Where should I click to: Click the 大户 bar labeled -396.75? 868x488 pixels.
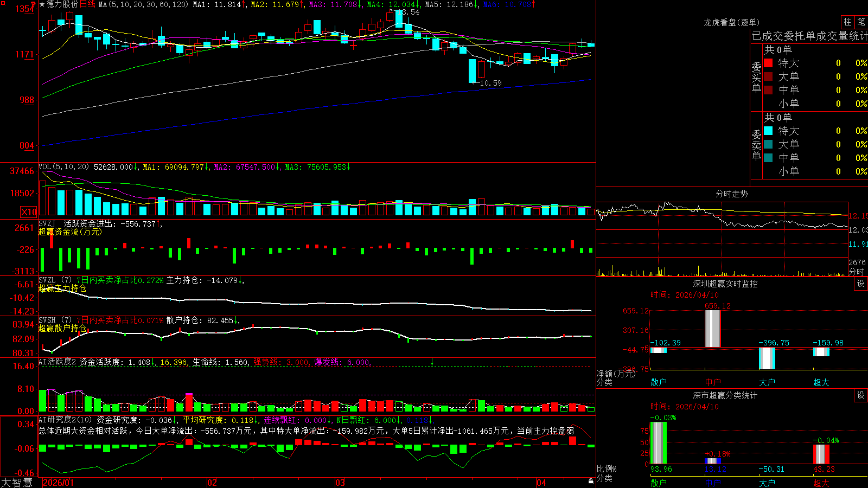point(767,358)
